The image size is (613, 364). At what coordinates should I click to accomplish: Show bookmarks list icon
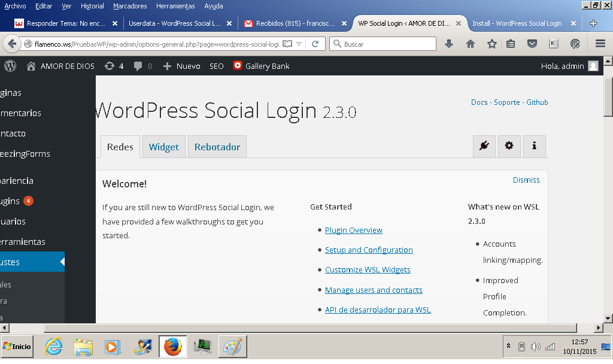[x=511, y=44]
